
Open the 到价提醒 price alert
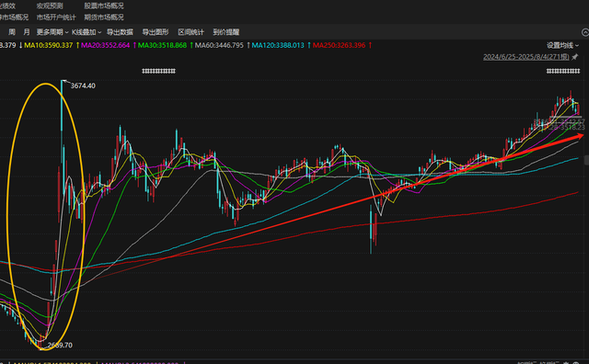click(x=226, y=32)
